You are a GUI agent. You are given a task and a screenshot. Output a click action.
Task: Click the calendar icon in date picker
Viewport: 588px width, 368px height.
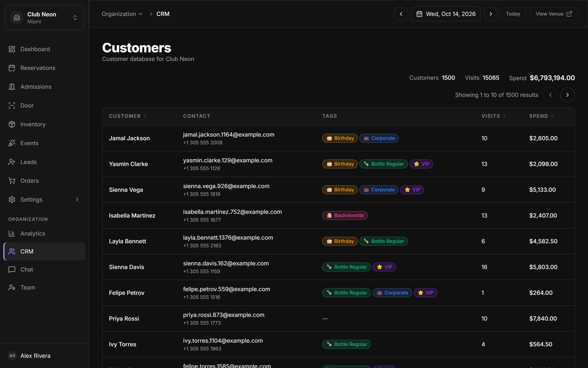[x=419, y=14]
